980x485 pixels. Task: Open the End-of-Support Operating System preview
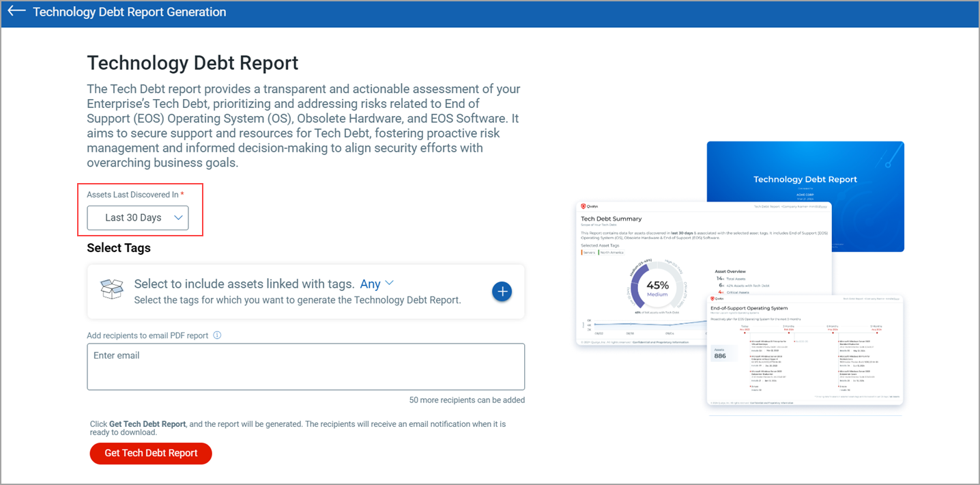pos(805,350)
